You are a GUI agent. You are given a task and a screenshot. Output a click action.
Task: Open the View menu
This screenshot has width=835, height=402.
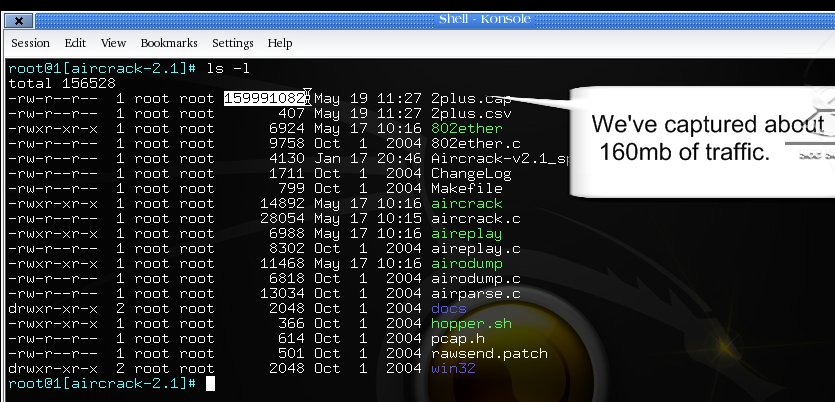point(113,43)
